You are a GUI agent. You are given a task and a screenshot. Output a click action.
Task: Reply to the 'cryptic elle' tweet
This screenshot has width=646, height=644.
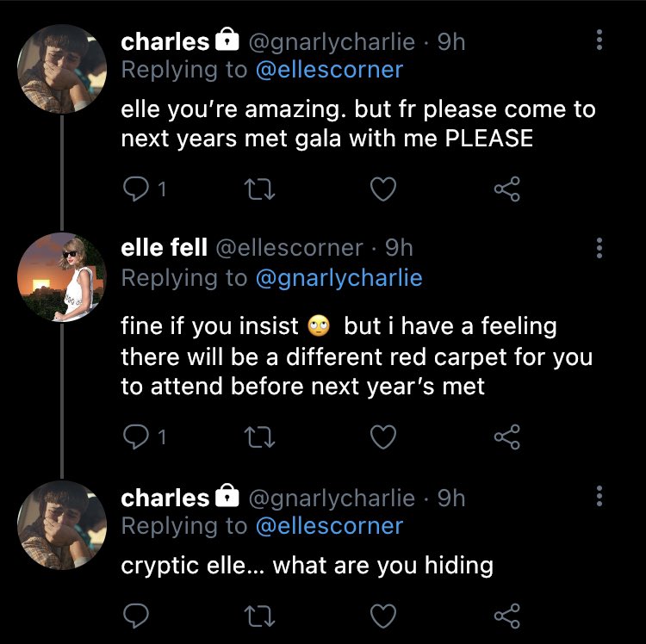click(135, 616)
